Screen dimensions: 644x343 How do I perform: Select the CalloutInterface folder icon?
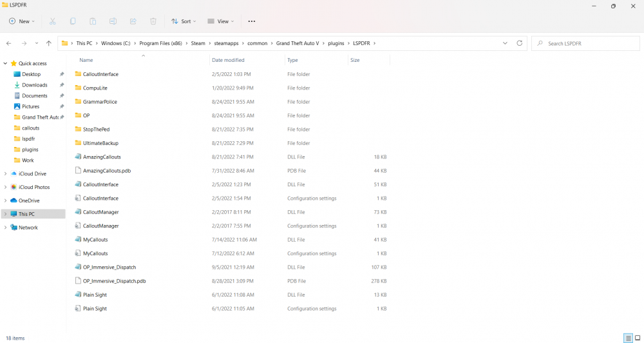pyautogui.click(x=79, y=74)
